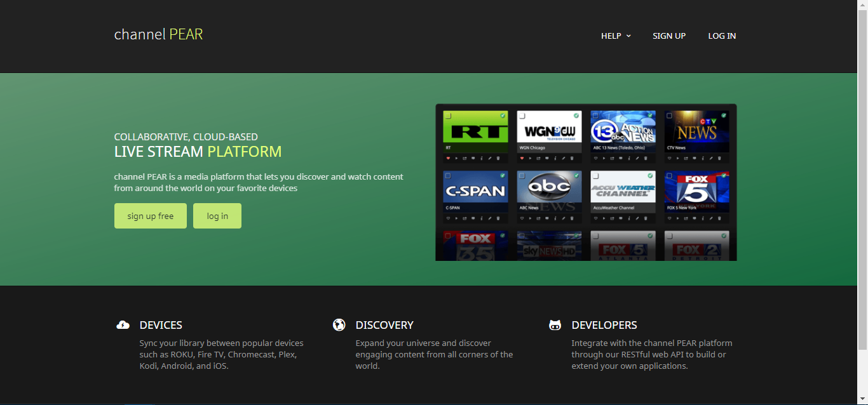Click the green "sign up free" button
This screenshot has height=405, width=868.
(x=151, y=216)
